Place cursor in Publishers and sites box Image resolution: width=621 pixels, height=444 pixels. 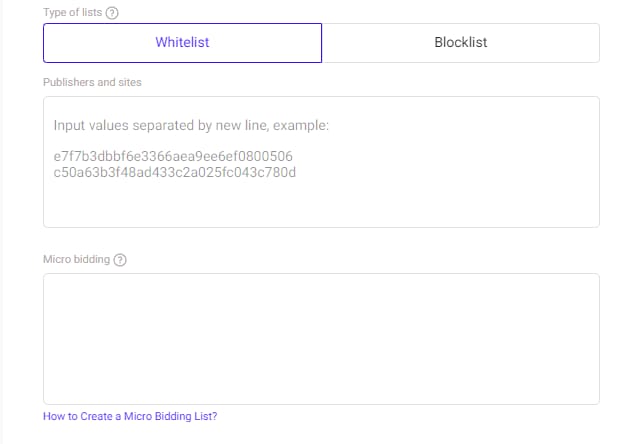(x=321, y=200)
